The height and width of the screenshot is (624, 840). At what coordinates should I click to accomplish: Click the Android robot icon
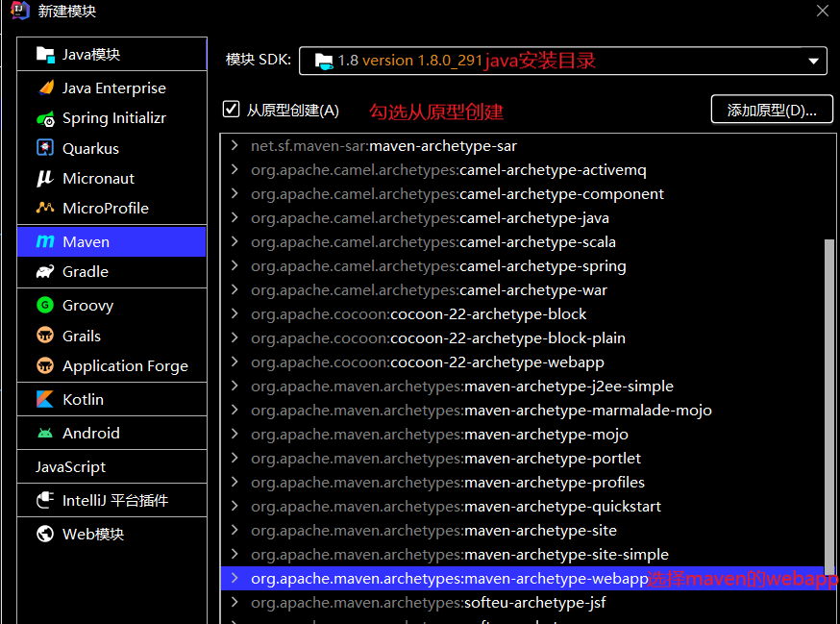(x=45, y=434)
